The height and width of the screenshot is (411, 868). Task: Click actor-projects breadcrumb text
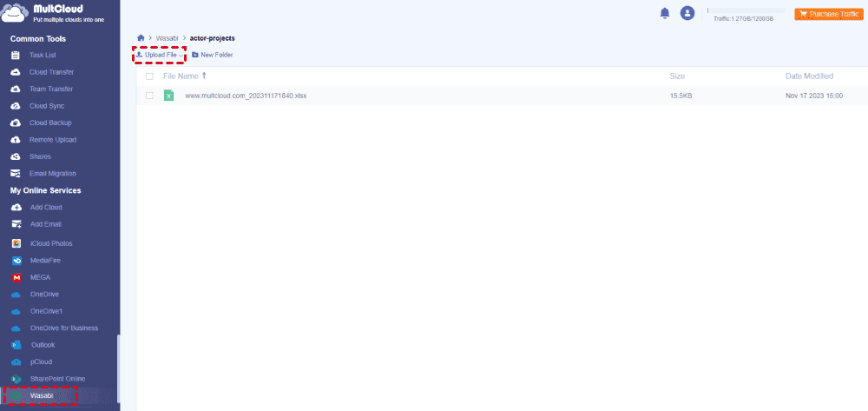212,38
